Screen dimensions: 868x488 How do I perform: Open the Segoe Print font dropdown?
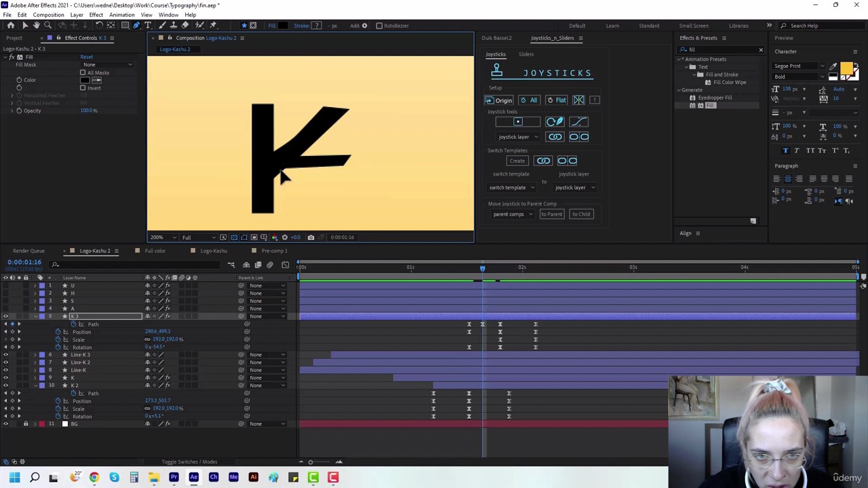point(800,66)
